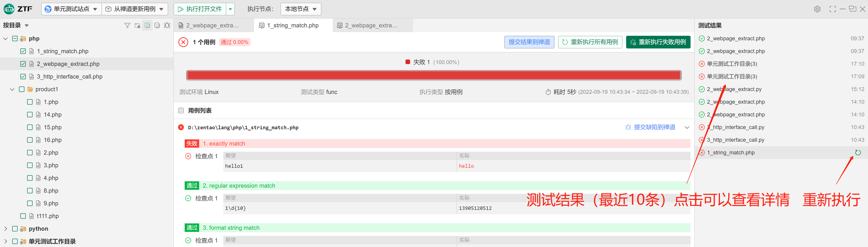The image size is (868, 247).
Task: Click the add folder icon
Action: tap(137, 25)
